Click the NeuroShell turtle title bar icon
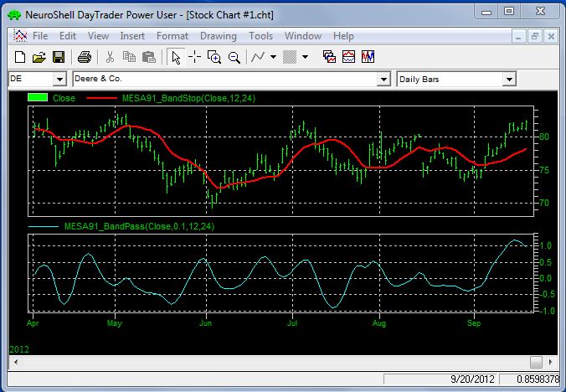This screenshot has width=566, height=392. (14, 15)
